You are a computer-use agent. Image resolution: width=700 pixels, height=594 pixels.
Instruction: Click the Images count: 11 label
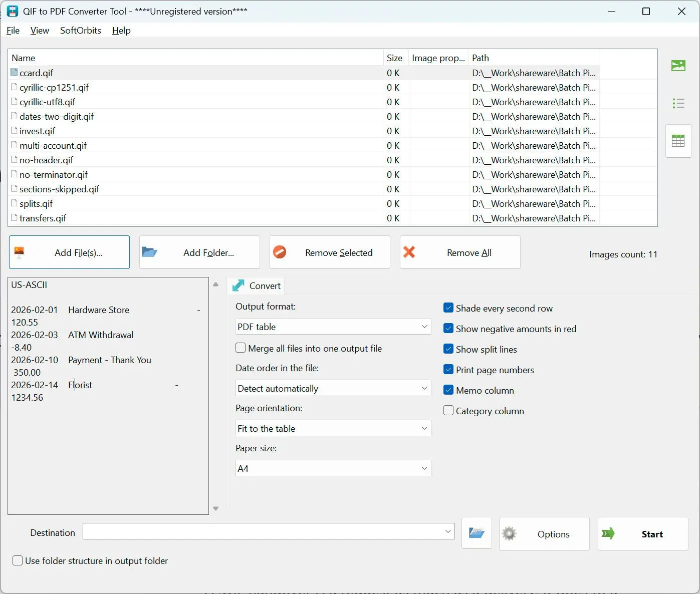click(x=623, y=254)
